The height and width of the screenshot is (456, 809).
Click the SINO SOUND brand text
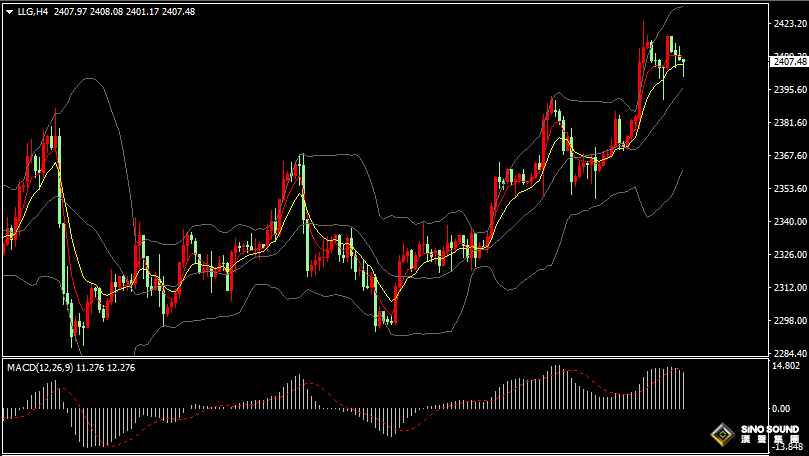pos(770,430)
